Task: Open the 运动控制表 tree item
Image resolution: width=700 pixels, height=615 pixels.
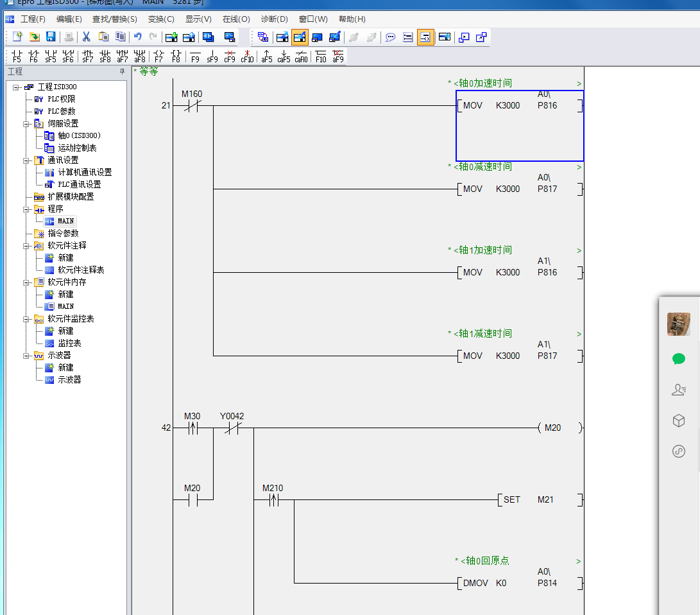Action: click(x=77, y=148)
